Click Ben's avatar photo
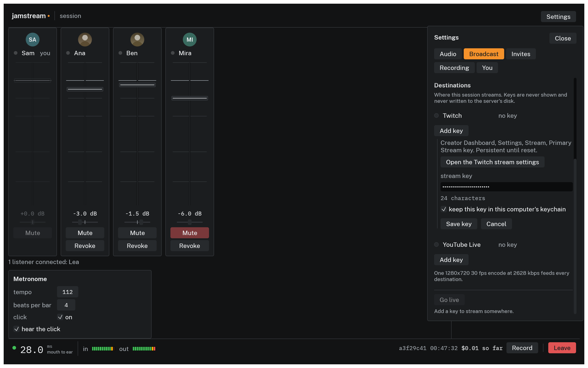The height and width of the screenshot is (368, 588). (x=137, y=39)
